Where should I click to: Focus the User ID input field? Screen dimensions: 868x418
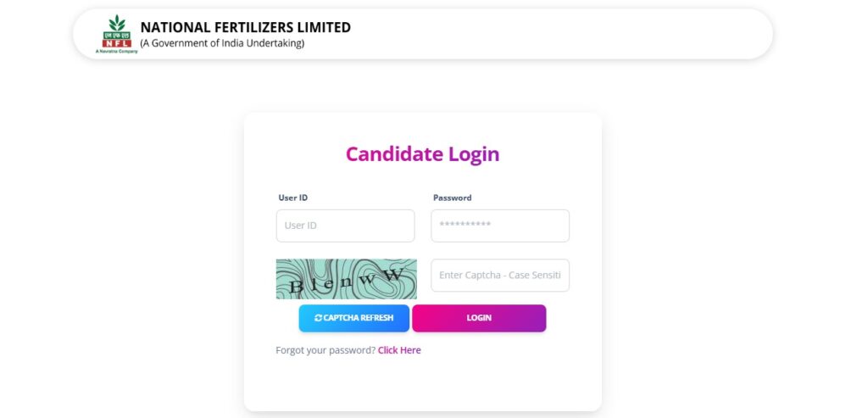345,226
